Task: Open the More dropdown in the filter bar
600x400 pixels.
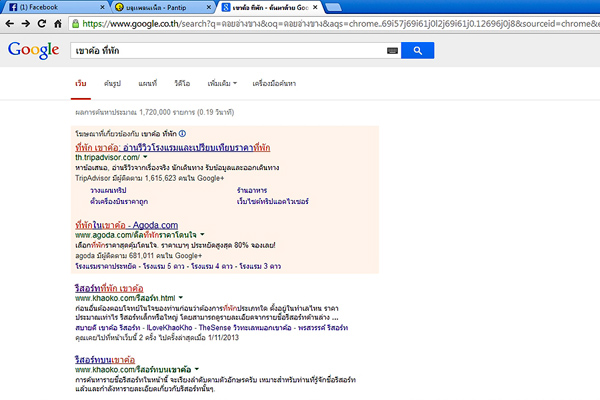Action: pos(222,83)
